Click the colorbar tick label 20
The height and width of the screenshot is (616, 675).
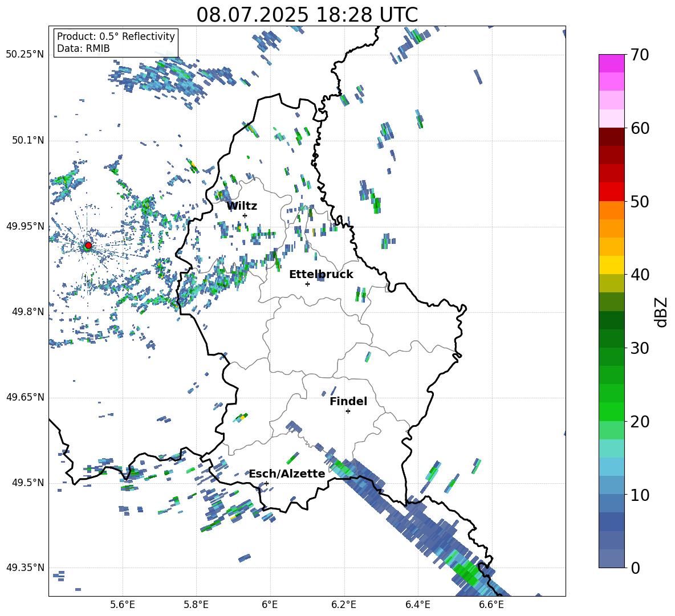tap(640, 422)
